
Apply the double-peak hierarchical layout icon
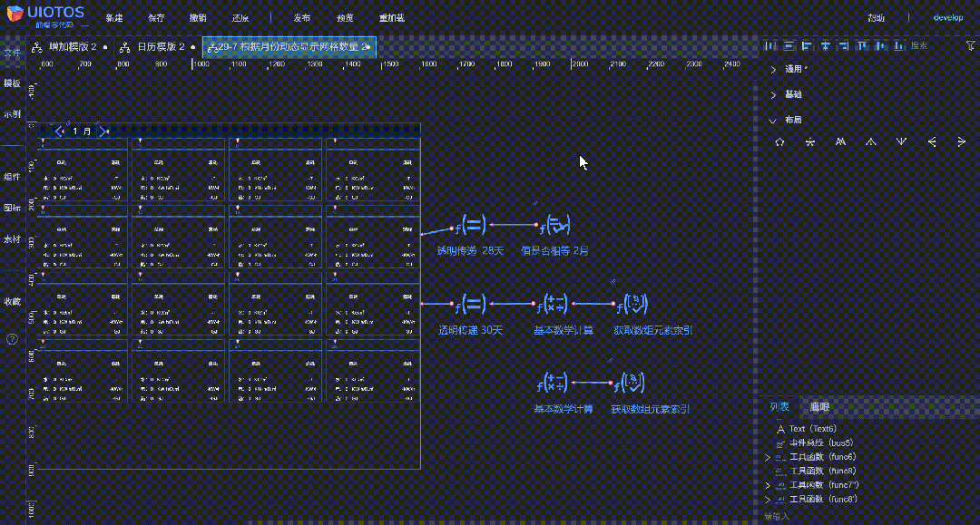pyautogui.click(x=840, y=141)
